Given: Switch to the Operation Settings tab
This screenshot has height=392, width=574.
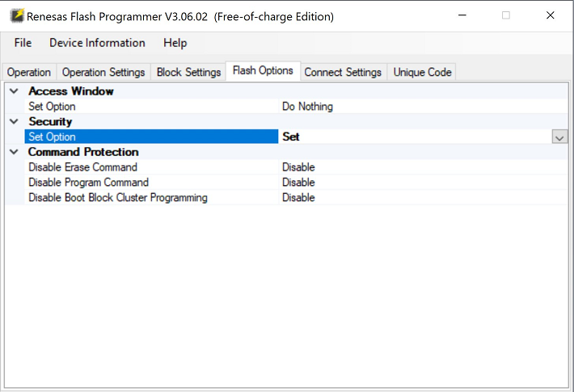Looking at the screenshot, I should [x=103, y=72].
